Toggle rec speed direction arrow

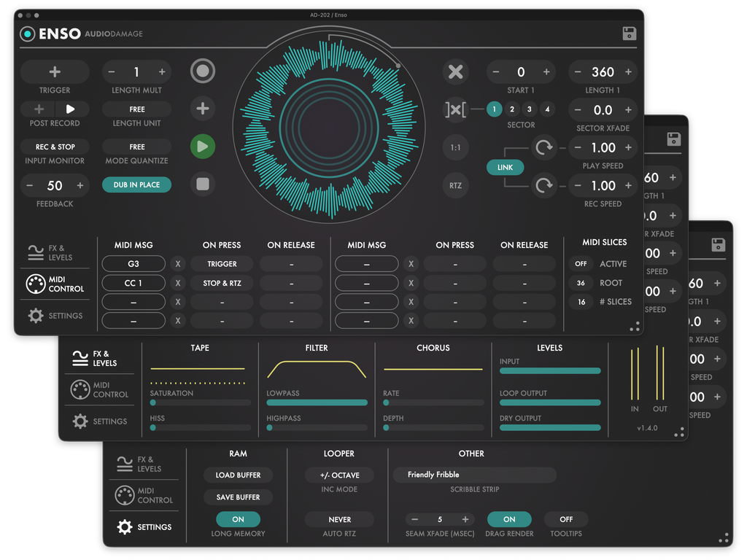point(543,185)
